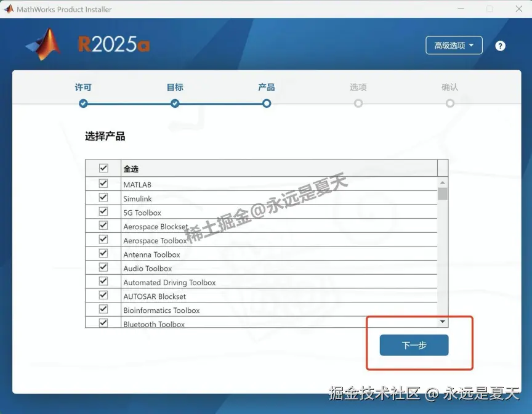This screenshot has width=532, height=414.
Task: Uncheck the Bluetooth Toolbox checkbox
Action: click(x=103, y=322)
